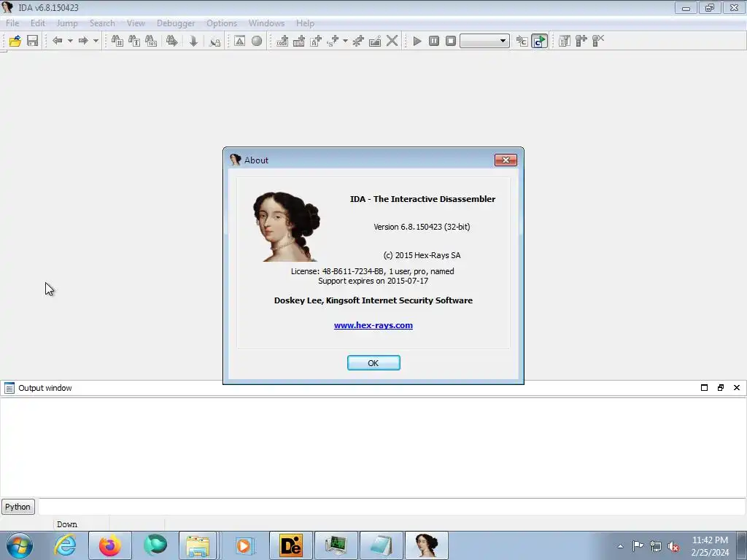The height and width of the screenshot is (560, 747).
Task: Click the satellite dish lock icon
Action: click(215, 41)
